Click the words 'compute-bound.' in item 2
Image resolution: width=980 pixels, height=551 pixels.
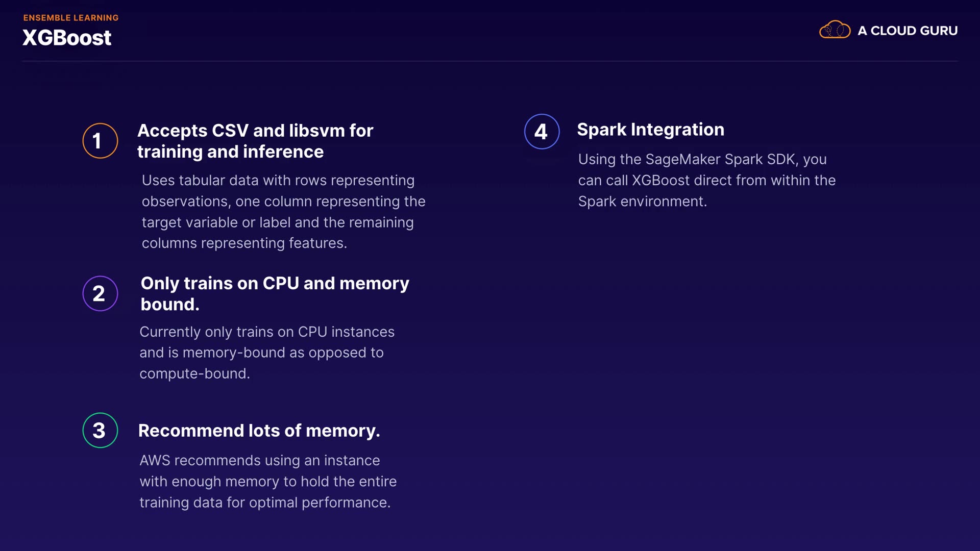click(x=194, y=373)
